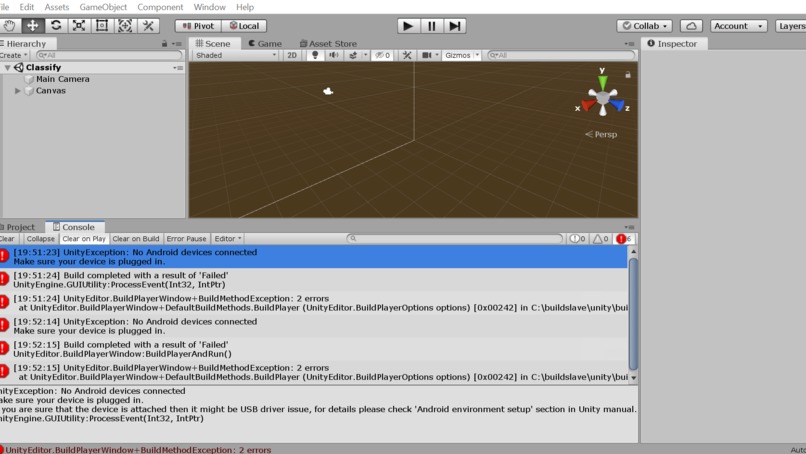Image resolution: width=806 pixels, height=454 pixels.
Task: Toggle scene audio
Action: pos(334,55)
